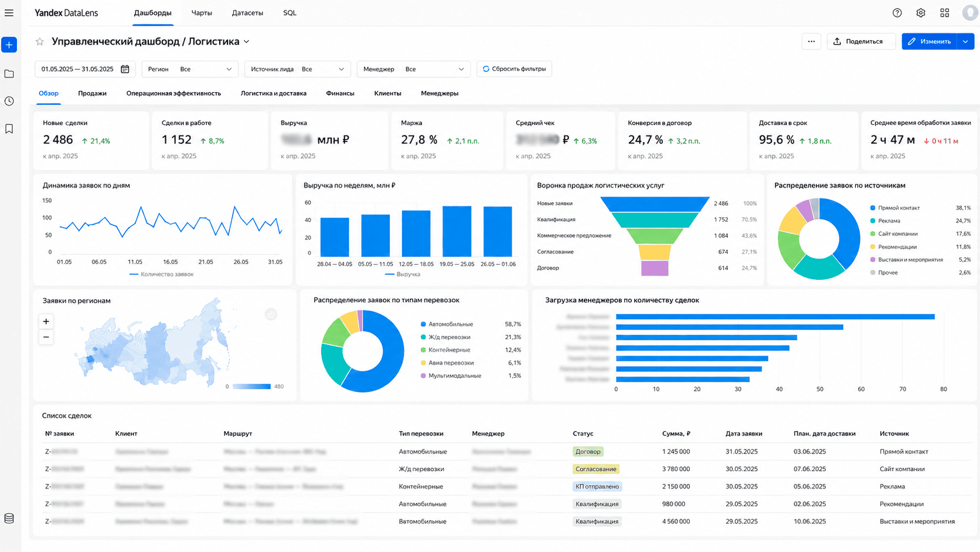The width and height of the screenshot is (980, 552).
Task: Open the apps grid icon
Action: (x=945, y=13)
